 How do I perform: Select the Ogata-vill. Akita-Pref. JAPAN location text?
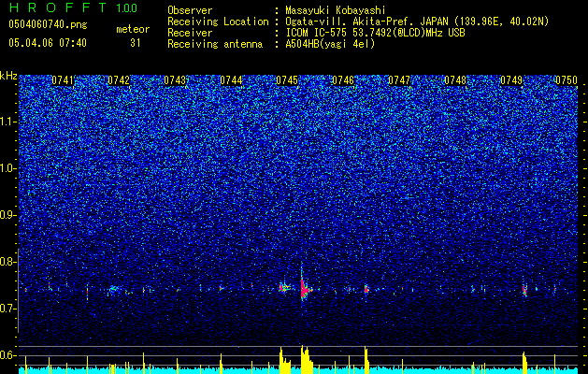point(417,22)
